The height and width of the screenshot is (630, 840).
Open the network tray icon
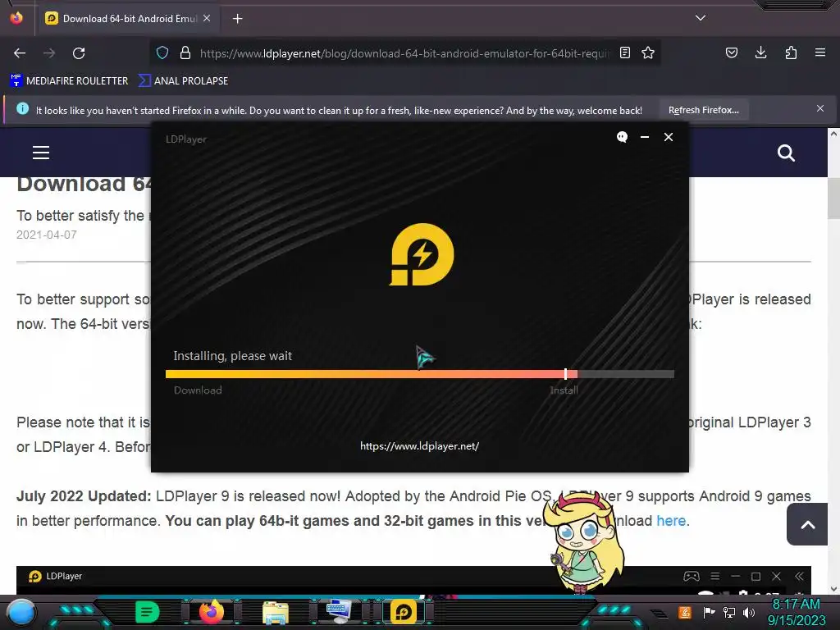728,612
